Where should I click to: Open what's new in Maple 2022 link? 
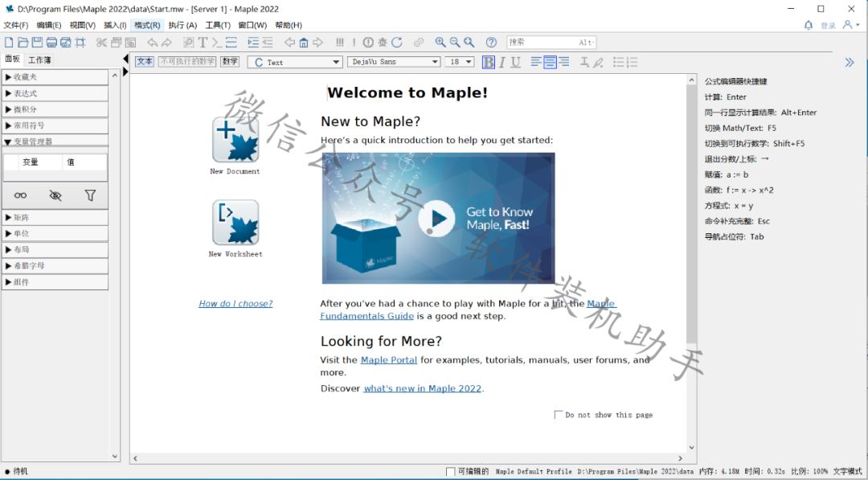pyautogui.click(x=423, y=388)
